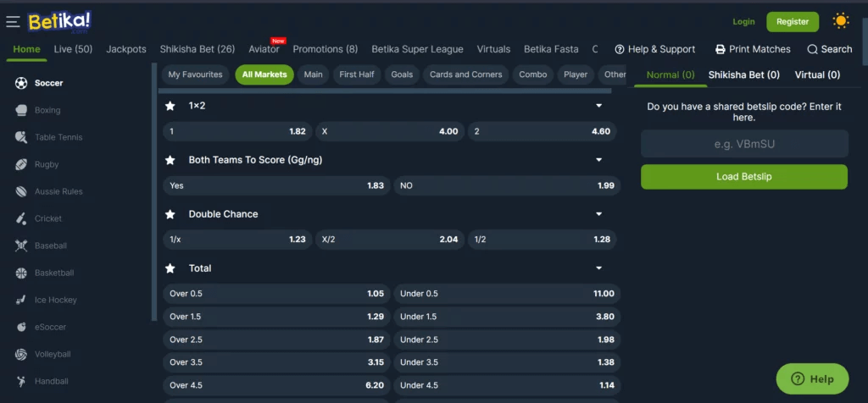Click the Boxing glove sidebar icon
Image resolution: width=868 pixels, height=403 pixels.
[x=21, y=110]
